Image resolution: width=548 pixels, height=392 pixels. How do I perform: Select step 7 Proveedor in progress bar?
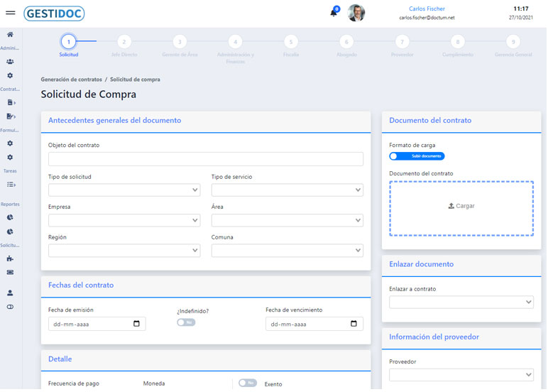coord(402,42)
